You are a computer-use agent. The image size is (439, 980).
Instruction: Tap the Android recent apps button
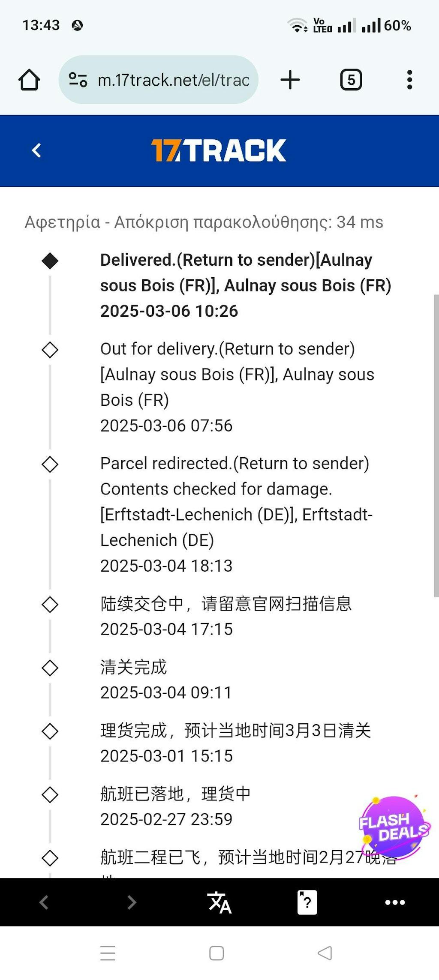click(108, 953)
